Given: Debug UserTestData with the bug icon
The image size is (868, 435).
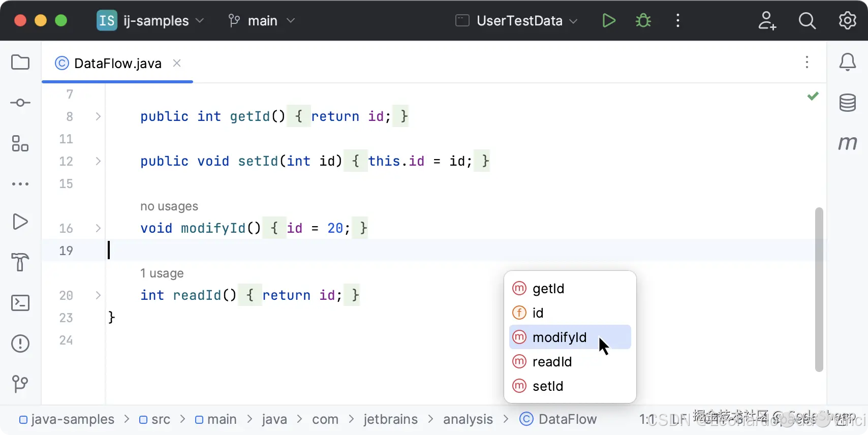Looking at the screenshot, I should click(643, 21).
